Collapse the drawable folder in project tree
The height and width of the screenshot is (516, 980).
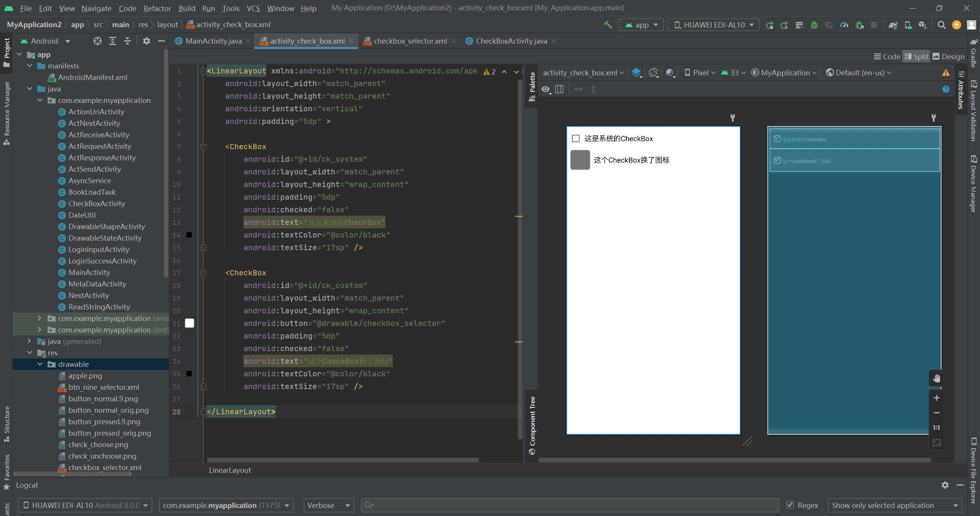click(x=40, y=364)
